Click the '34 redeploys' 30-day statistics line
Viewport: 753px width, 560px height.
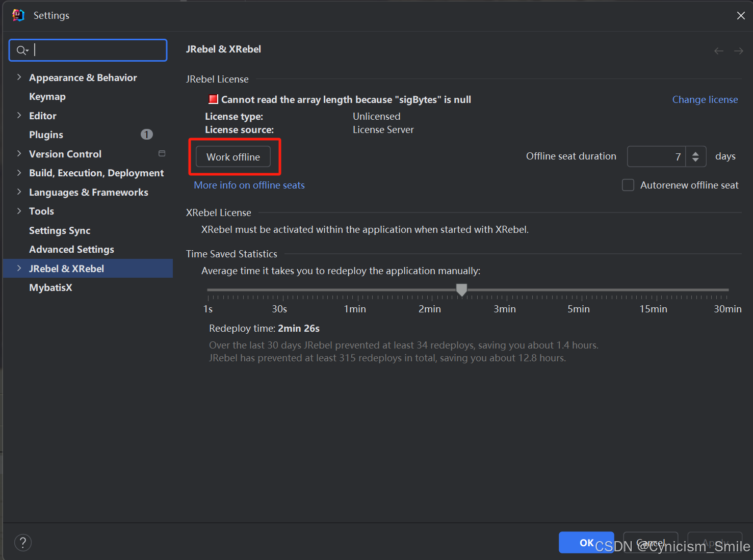click(x=404, y=345)
